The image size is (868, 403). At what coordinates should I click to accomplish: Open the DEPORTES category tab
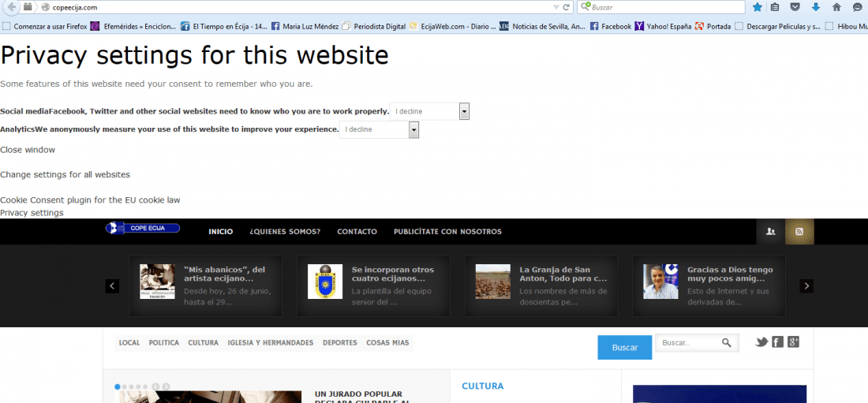tap(340, 343)
